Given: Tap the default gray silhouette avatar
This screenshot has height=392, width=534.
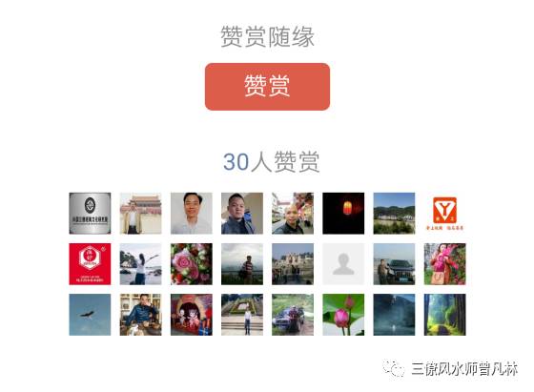Looking at the screenshot, I should click(343, 264).
